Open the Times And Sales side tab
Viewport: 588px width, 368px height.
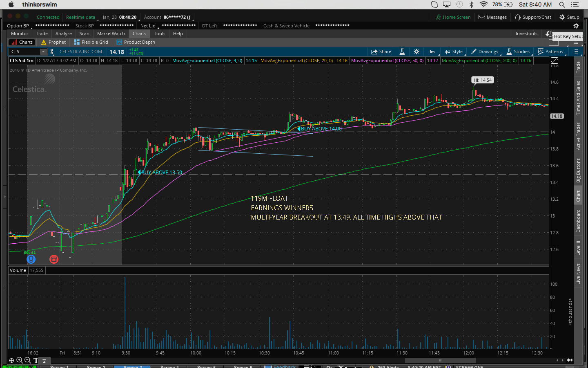coord(578,98)
